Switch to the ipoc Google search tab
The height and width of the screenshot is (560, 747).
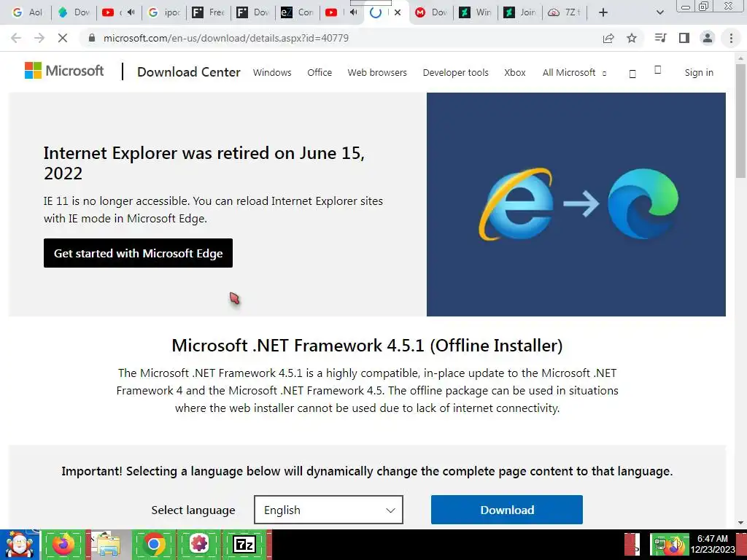click(164, 12)
